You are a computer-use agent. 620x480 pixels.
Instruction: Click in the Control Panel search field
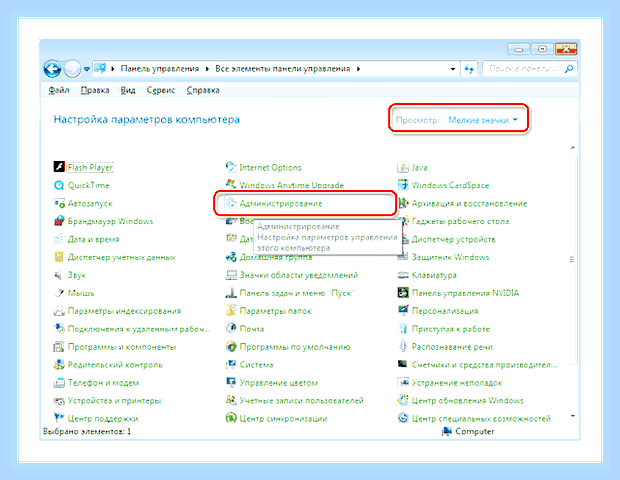[523, 69]
